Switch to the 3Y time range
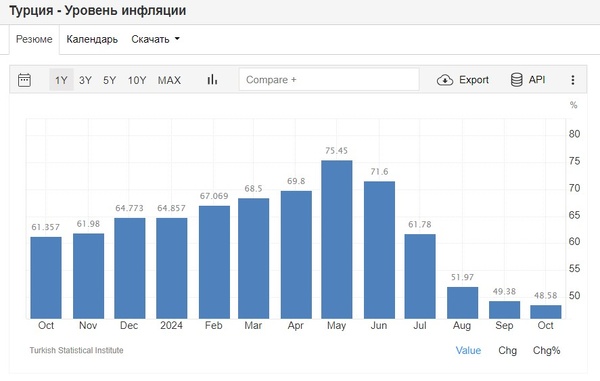600x381 pixels. [85, 80]
